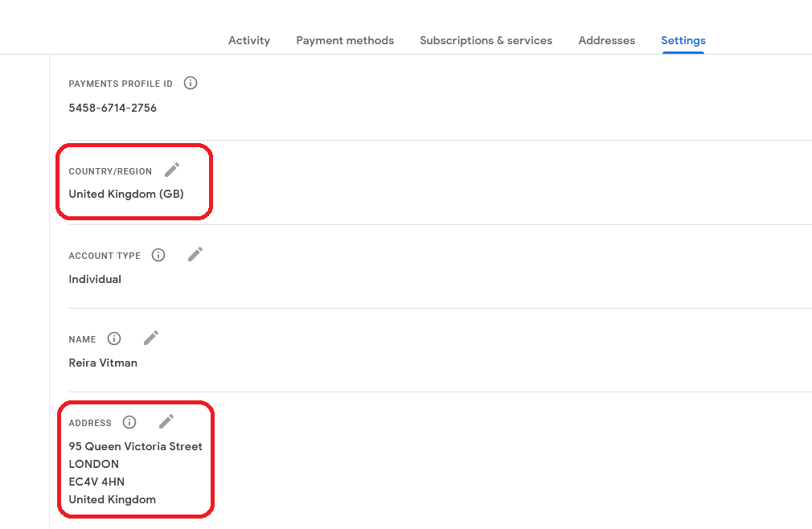This screenshot has height=529, width=812.
Task: Open the Activity tab
Action: pyautogui.click(x=249, y=40)
